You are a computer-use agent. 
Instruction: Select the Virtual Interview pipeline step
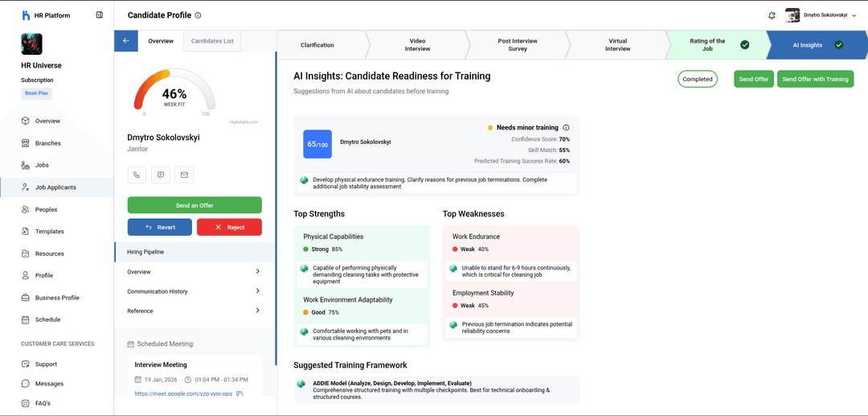617,45
